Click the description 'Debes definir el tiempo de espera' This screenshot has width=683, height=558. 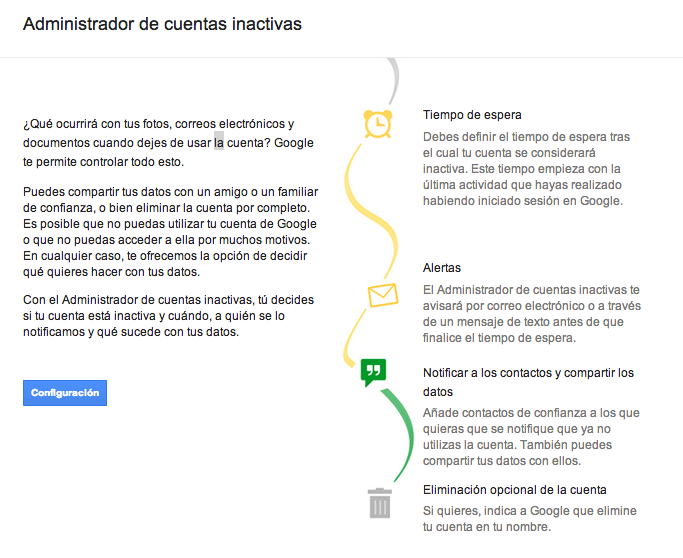526,169
